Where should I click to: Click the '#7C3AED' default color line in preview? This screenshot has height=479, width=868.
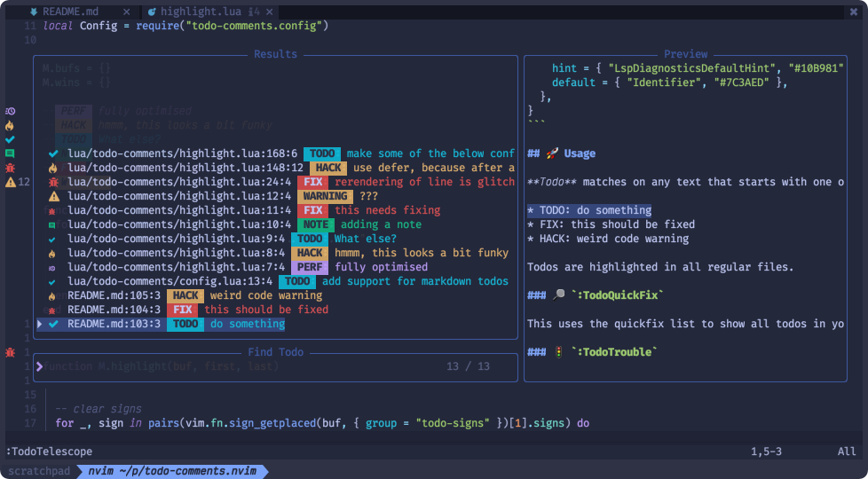point(669,82)
